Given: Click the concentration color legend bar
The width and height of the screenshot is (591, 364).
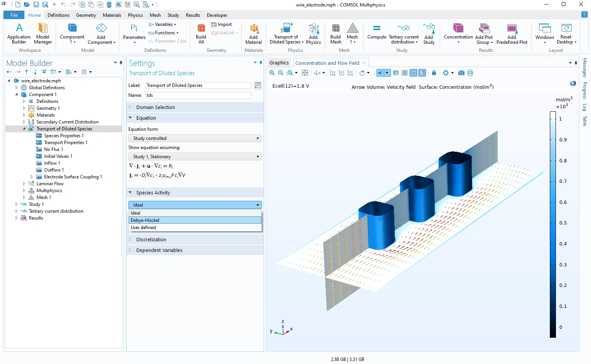Looking at the screenshot, I should [x=553, y=224].
